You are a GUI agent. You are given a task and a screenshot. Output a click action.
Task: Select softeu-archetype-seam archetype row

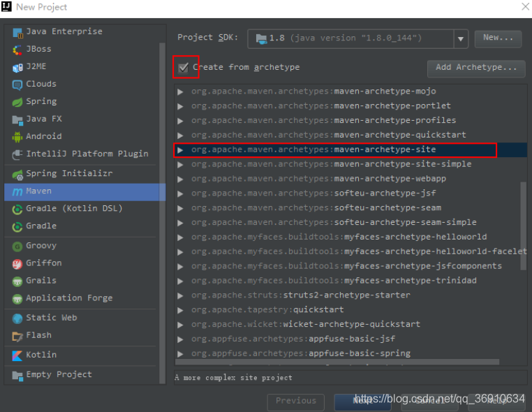350,207
